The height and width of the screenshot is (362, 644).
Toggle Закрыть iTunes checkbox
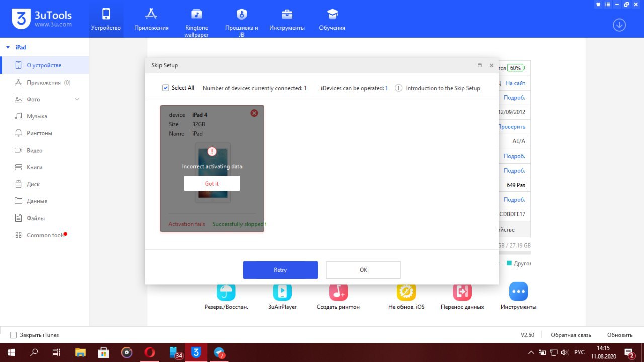[13, 335]
